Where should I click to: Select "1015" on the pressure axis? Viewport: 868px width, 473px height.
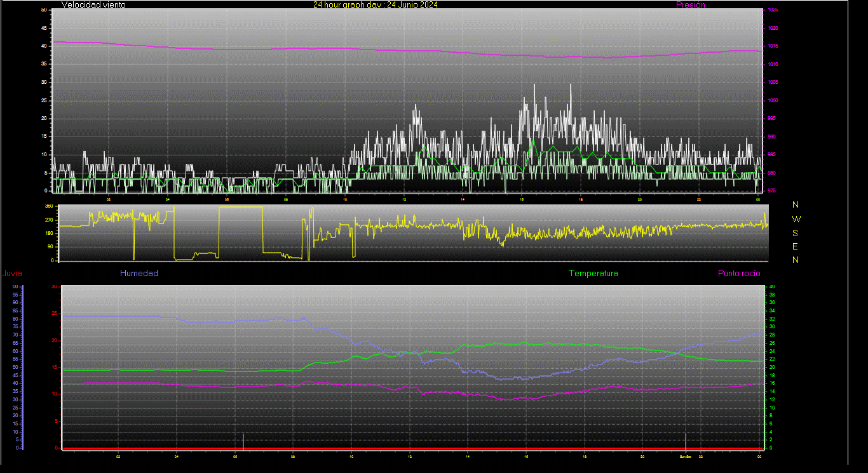773,46
